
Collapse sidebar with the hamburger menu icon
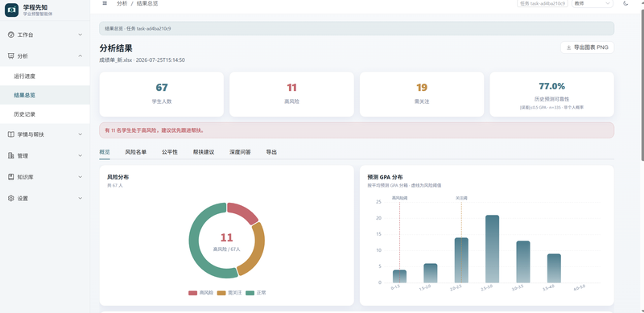click(105, 3)
